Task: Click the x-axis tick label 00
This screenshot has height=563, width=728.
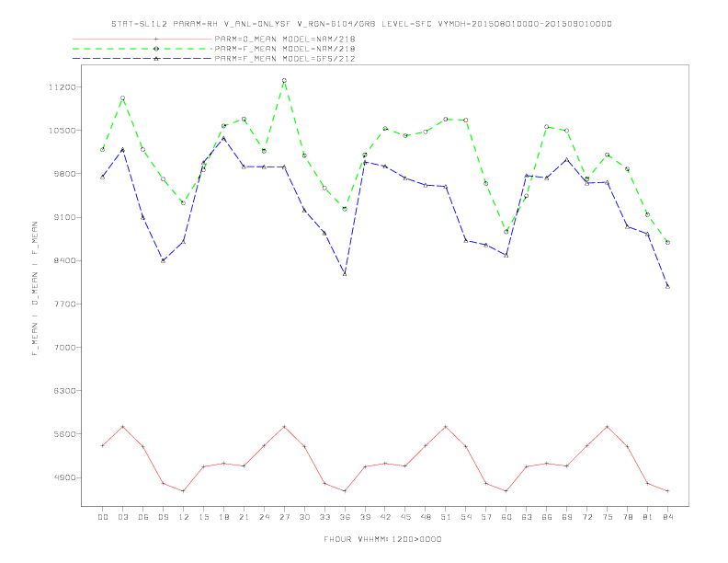Action: (103, 517)
